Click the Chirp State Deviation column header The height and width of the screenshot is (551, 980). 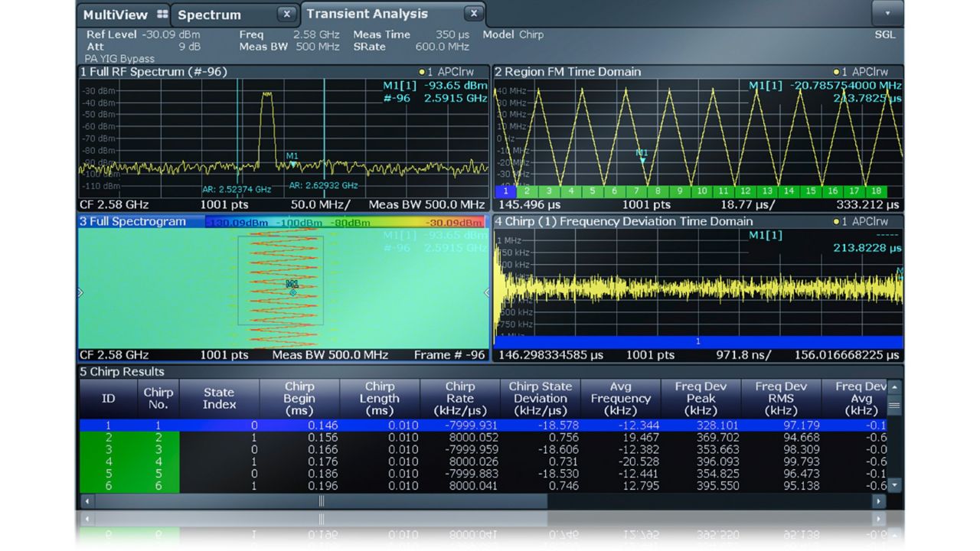[541, 399]
